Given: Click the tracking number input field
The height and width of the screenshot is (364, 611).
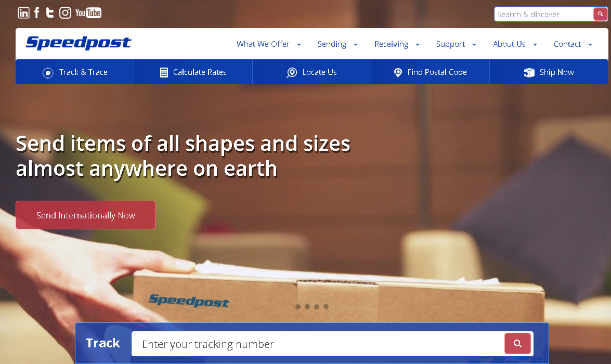Looking at the screenshot, I should [x=318, y=344].
